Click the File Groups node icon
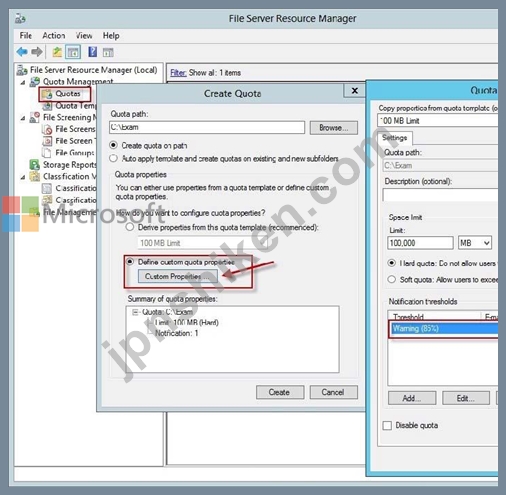Screen dimensions: 506x495 [47, 153]
